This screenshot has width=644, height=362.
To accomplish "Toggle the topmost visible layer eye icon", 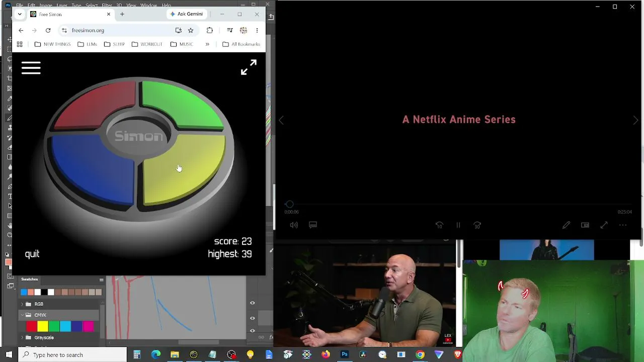I will [x=252, y=303].
